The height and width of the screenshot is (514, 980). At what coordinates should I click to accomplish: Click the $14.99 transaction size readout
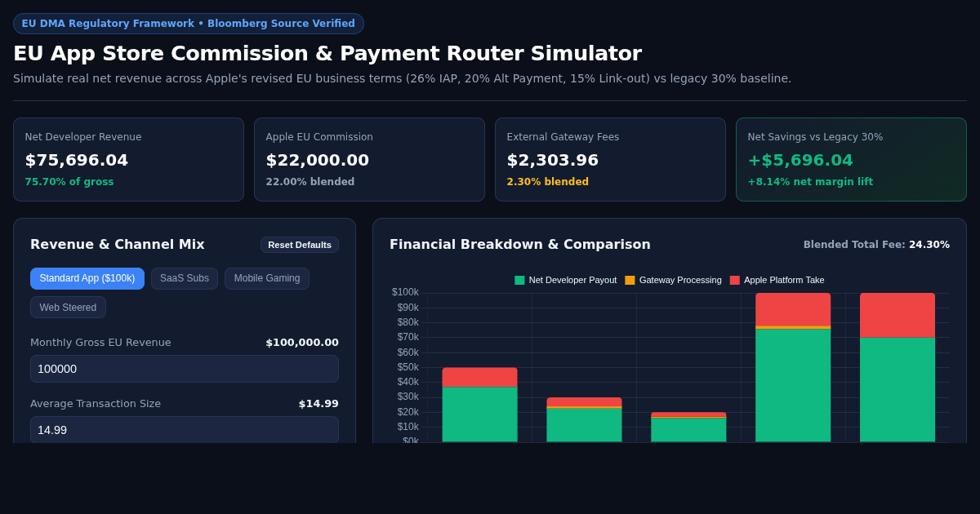pyautogui.click(x=318, y=404)
